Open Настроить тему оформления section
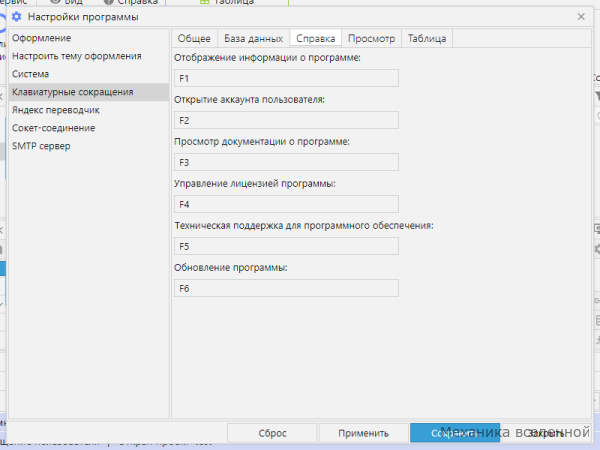Viewport: 600px width, 450px height. coord(88,56)
